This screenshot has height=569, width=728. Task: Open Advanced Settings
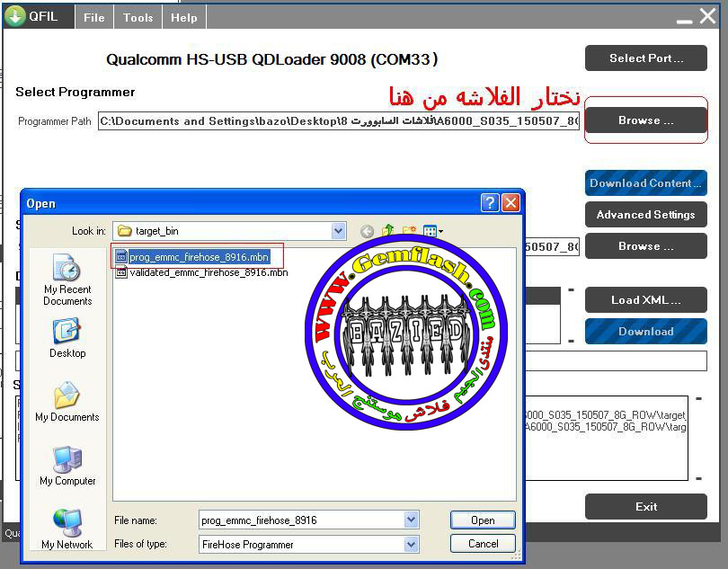coord(646,215)
